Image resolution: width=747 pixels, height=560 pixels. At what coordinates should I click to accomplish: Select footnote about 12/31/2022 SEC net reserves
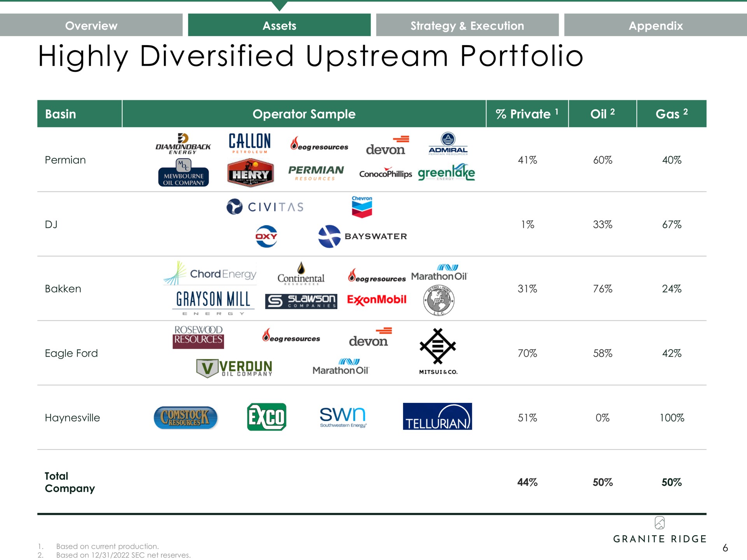tap(123, 555)
